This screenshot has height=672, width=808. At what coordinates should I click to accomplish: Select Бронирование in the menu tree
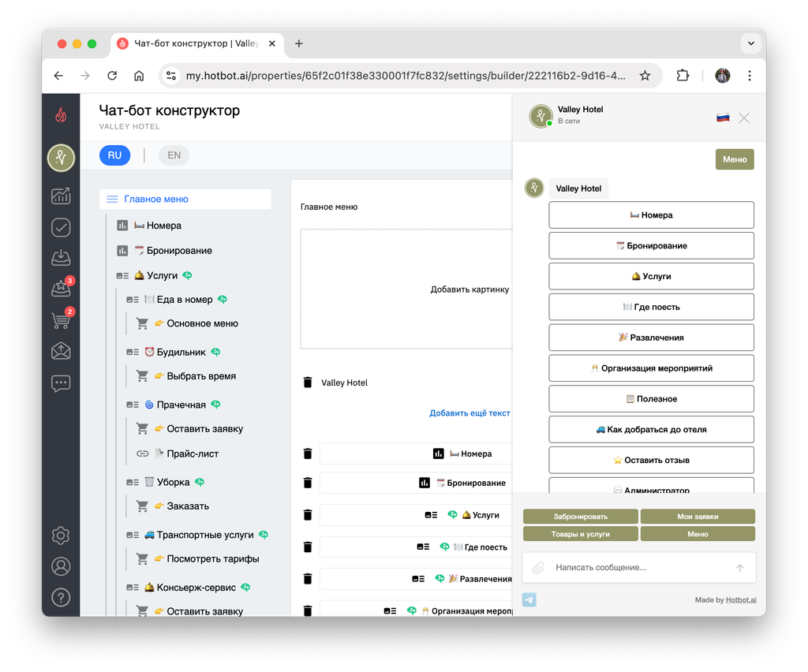(179, 250)
